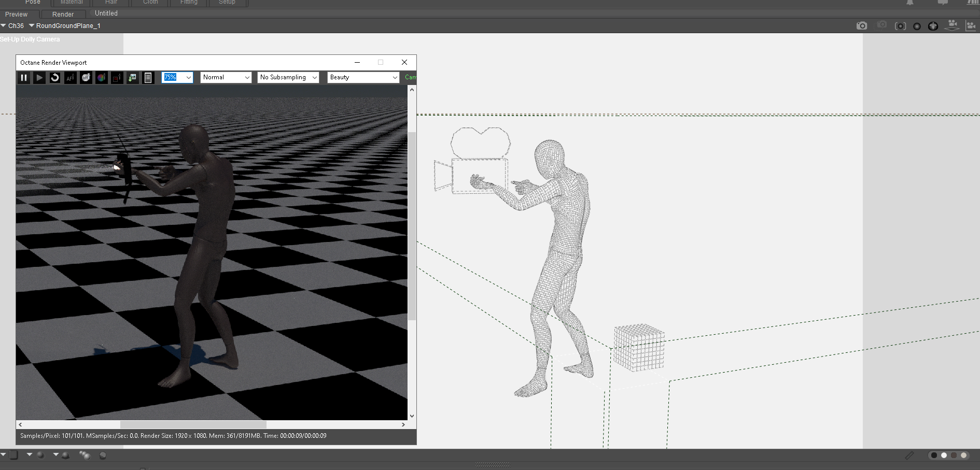The width and height of the screenshot is (980, 470).
Task: Pause the Octane render
Action: [24, 78]
